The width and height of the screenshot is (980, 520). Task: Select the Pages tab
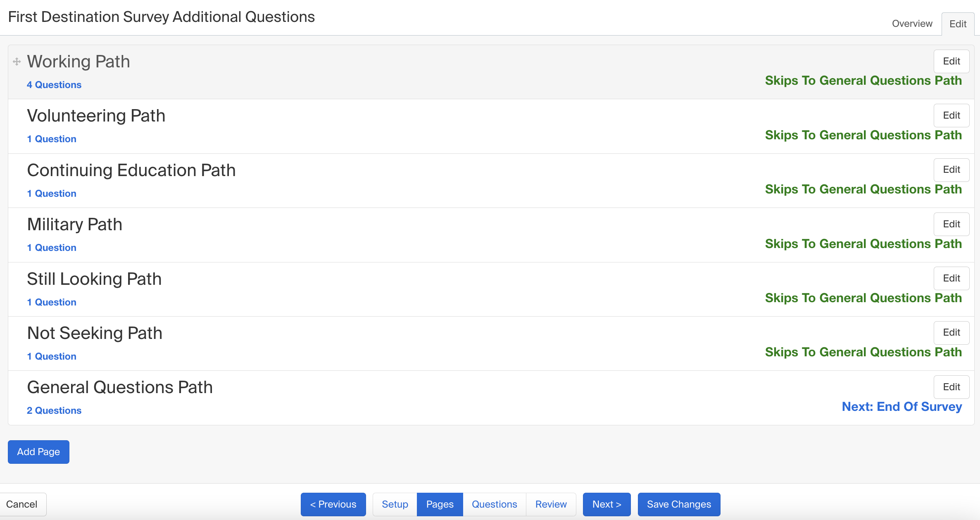click(x=440, y=504)
